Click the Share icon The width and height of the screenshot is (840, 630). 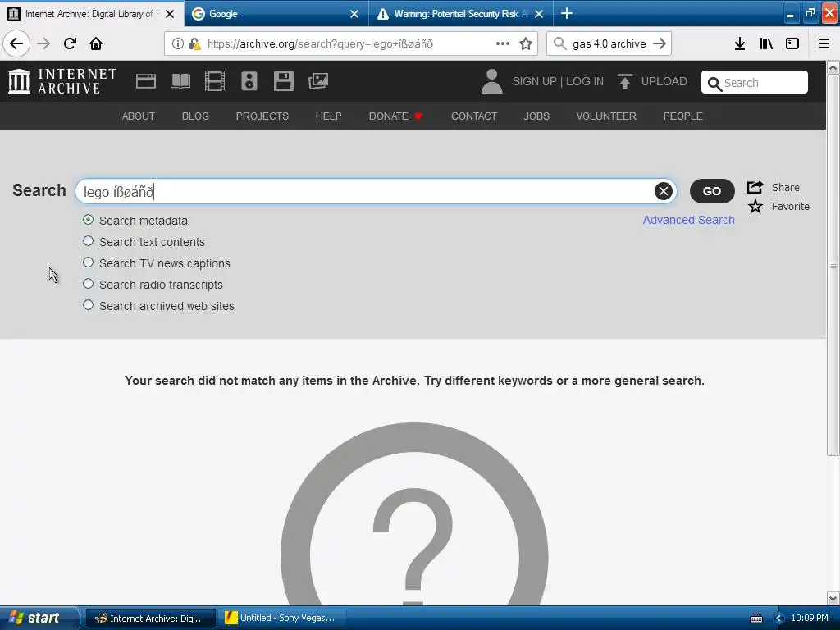[x=756, y=187]
